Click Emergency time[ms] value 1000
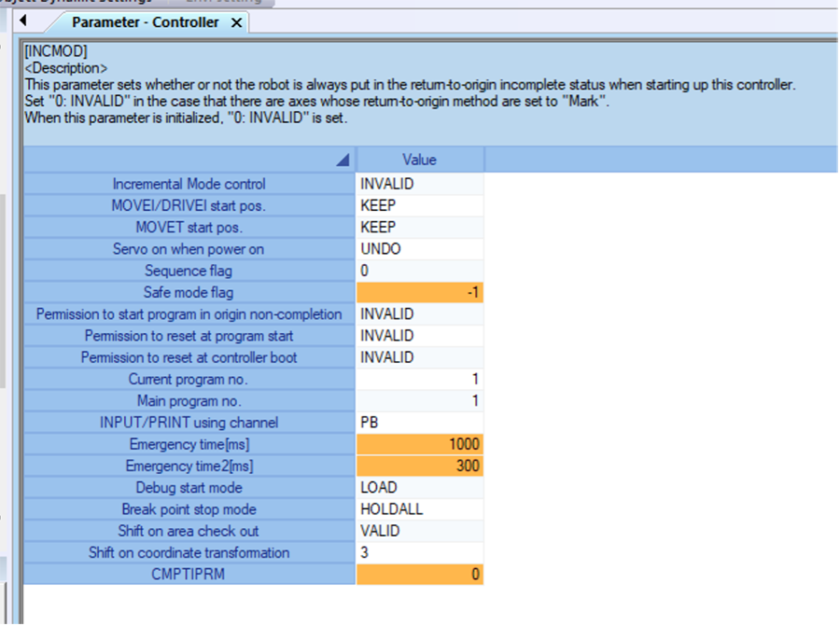This screenshot has width=840, height=626. tap(419, 445)
